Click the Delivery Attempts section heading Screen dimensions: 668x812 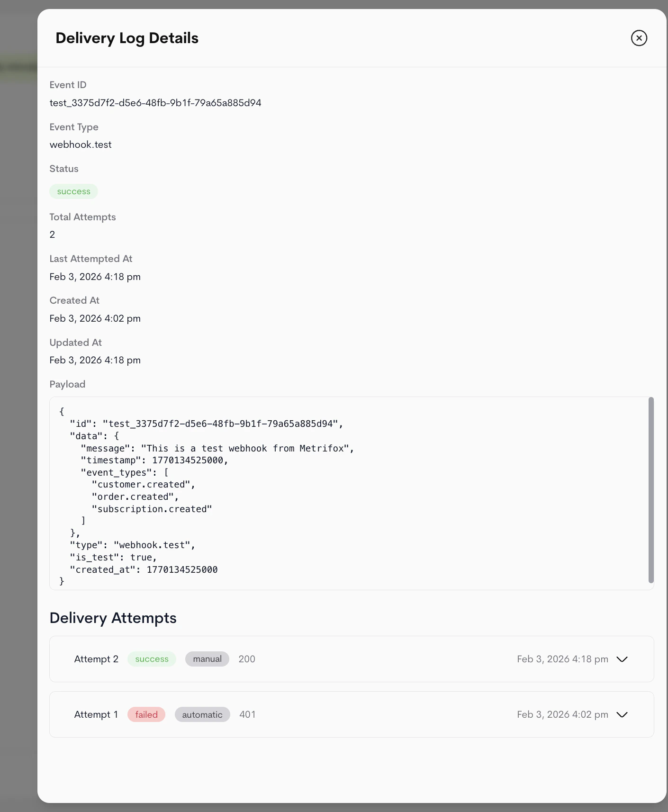pos(113,618)
